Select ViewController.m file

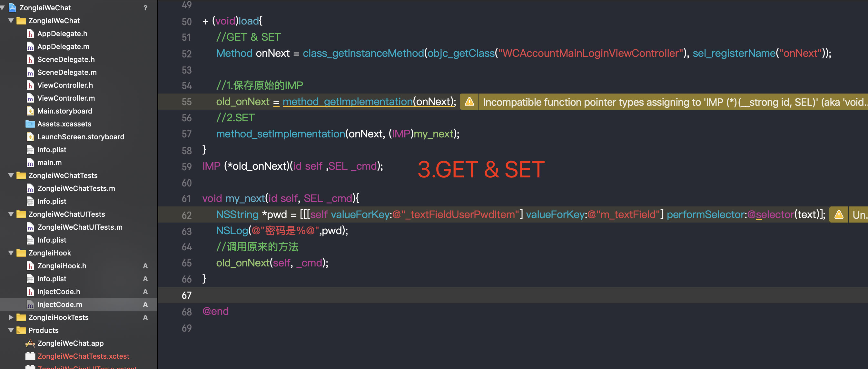click(x=66, y=98)
